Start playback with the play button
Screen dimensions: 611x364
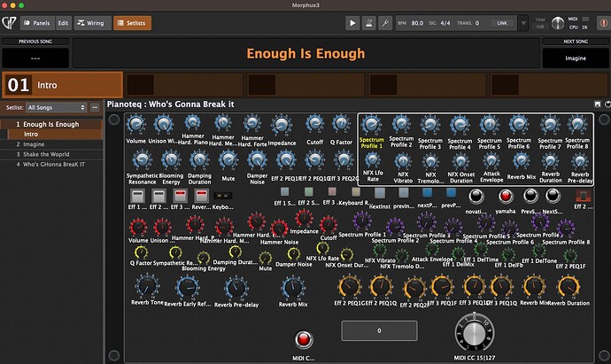pyautogui.click(x=352, y=23)
